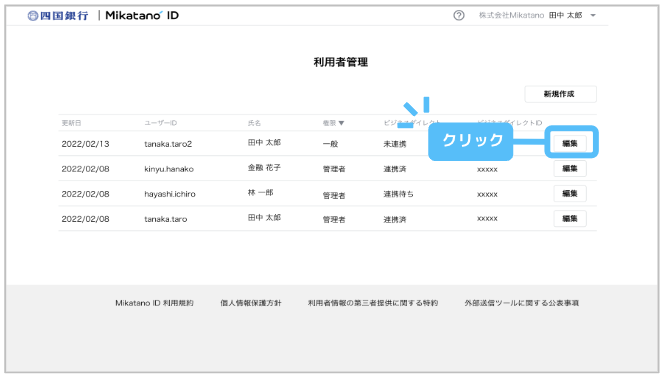Edit the kinyu.hanako user row
Image resolution: width=664 pixels, height=378 pixels.
click(x=570, y=168)
